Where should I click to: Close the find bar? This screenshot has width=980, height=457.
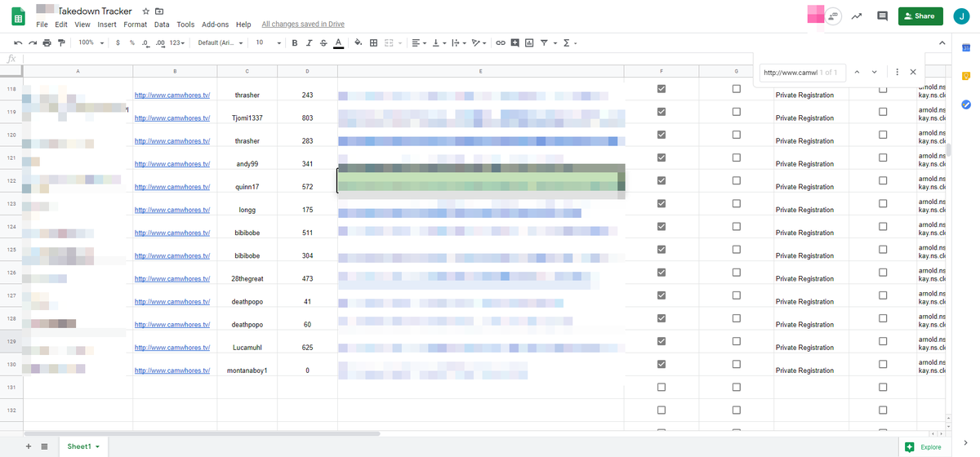pos(913,72)
